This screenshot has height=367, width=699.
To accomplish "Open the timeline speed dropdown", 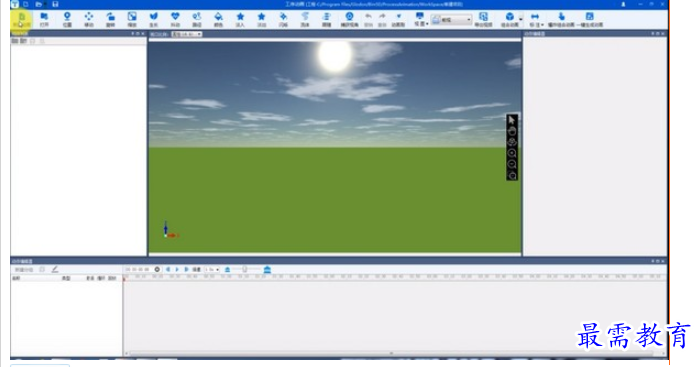I will 212,269.
